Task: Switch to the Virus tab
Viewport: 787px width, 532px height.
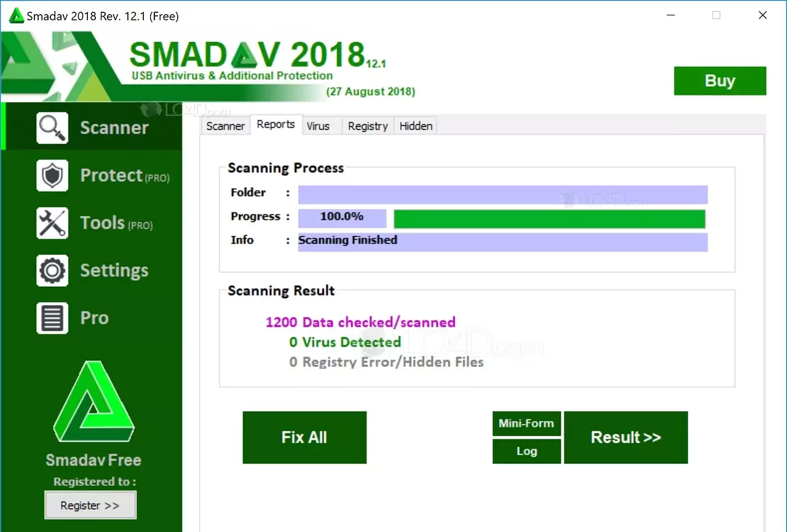Action: (318, 126)
